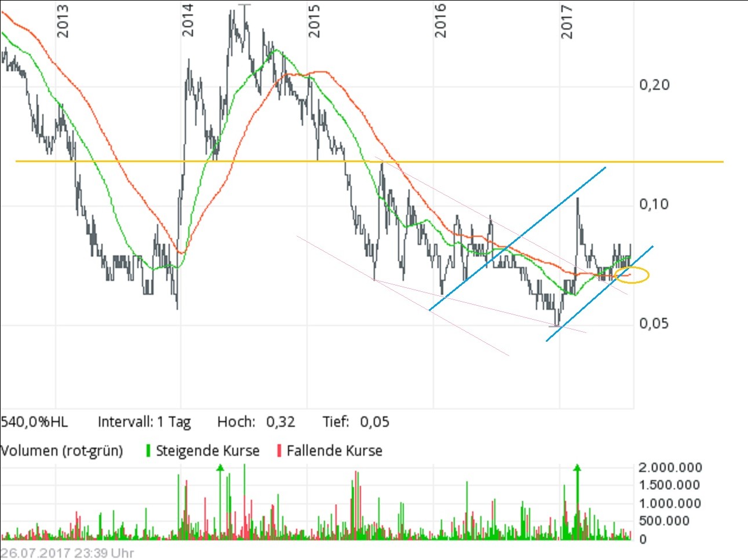The height and width of the screenshot is (560, 748).
Task: Toggle the Volumen (rot-grün) indicator
Action: (x=63, y=451)
